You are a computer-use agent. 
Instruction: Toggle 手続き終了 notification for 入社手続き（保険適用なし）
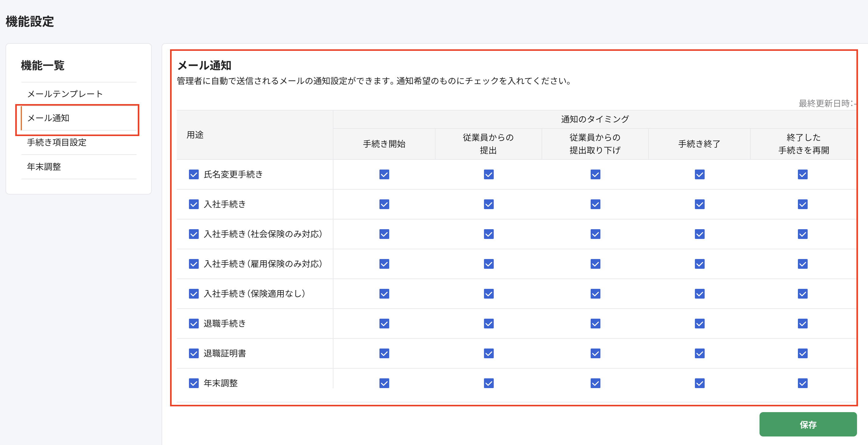[699, 294]
